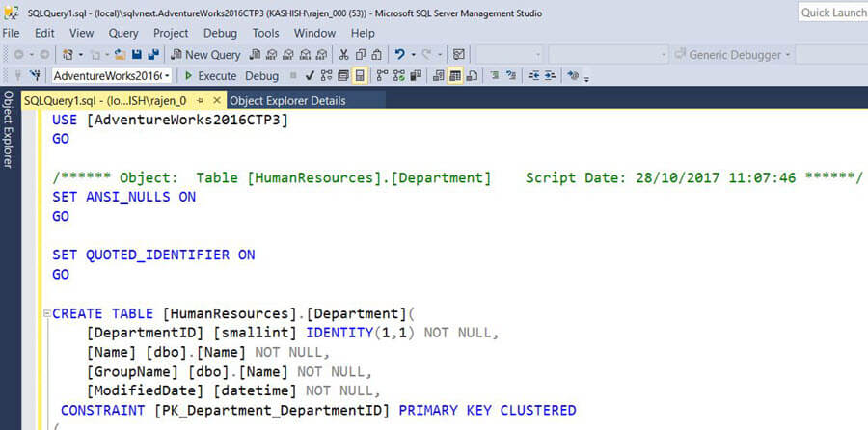Screen dimensions: 868x430
Task: Click the Debug button in toolbar
Action: pyautogui.click(x=261, y=75)
